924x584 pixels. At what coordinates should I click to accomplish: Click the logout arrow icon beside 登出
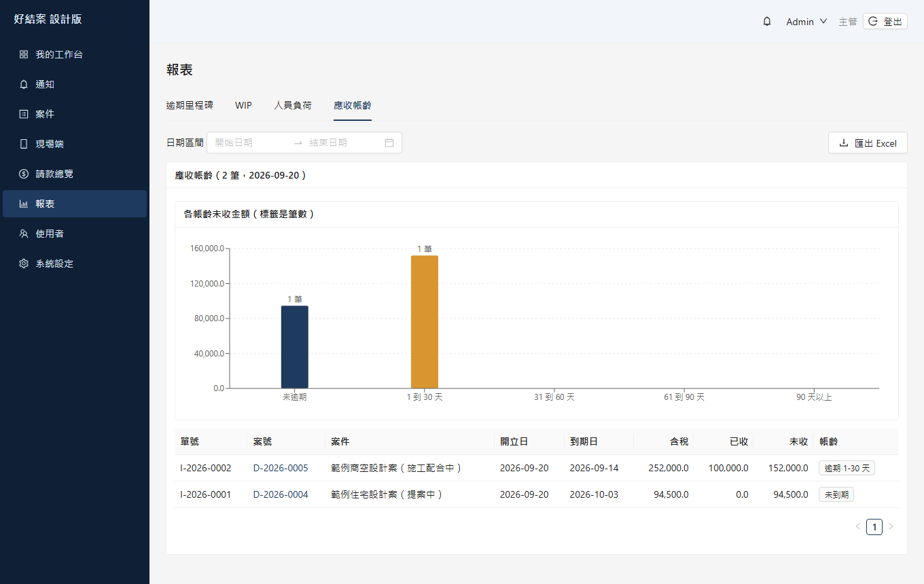coord(874,22)
